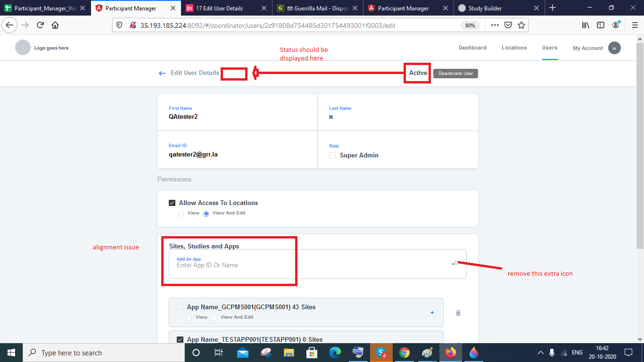Open page actions three-dot menu
644x362 pixels.
coord(495,25)
